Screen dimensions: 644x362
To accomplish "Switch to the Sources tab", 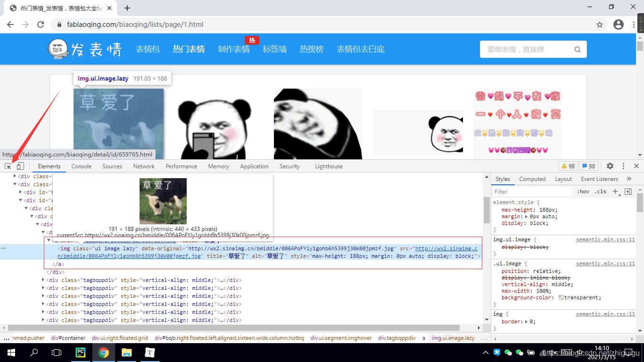I will [x=112, y=166].
